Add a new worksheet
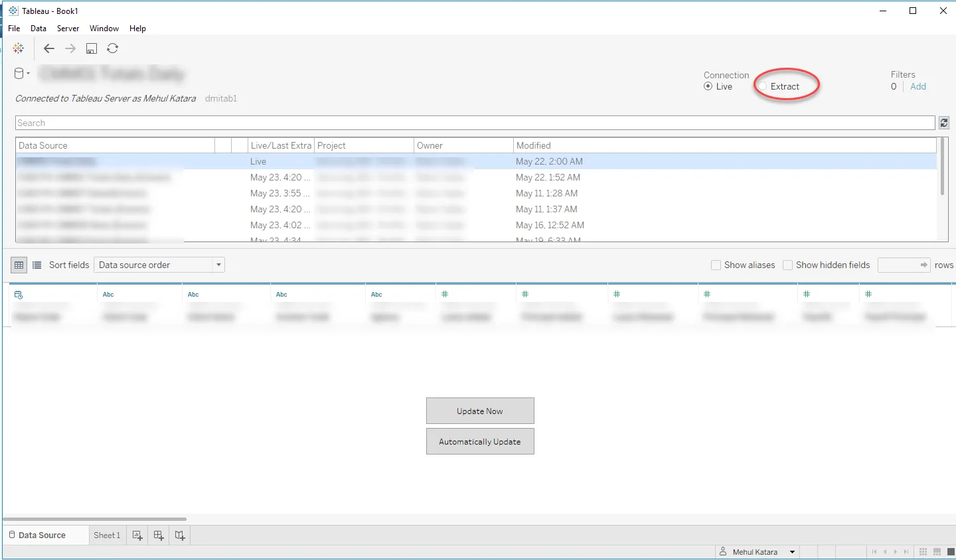The height and width of the screenshot is (560, 956). pos(137,535)
